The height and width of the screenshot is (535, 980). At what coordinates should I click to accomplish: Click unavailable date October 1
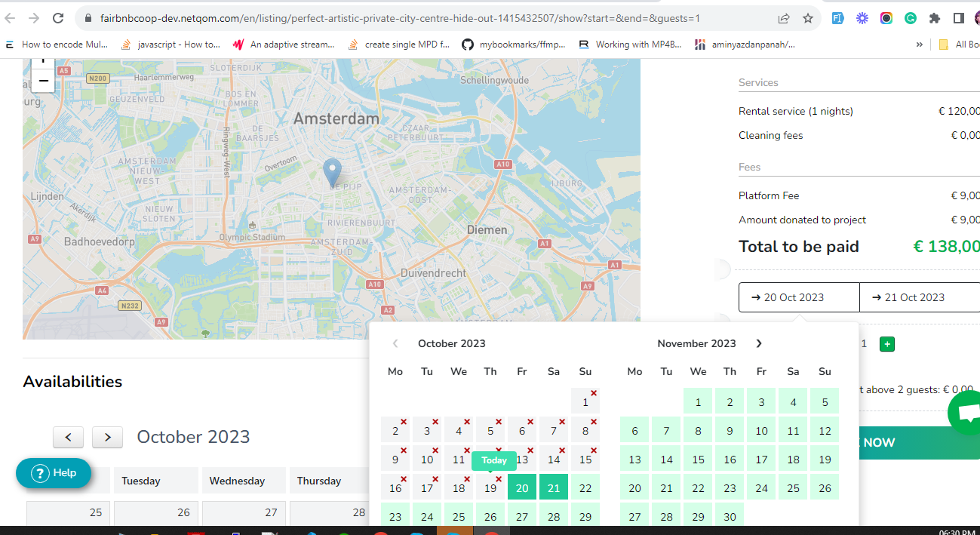585,402
